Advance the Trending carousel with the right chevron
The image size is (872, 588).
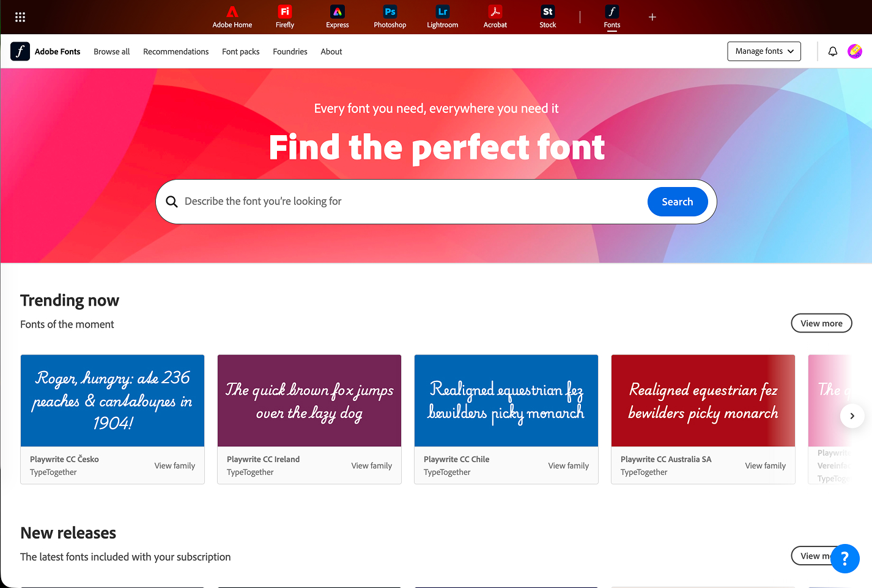852,416
